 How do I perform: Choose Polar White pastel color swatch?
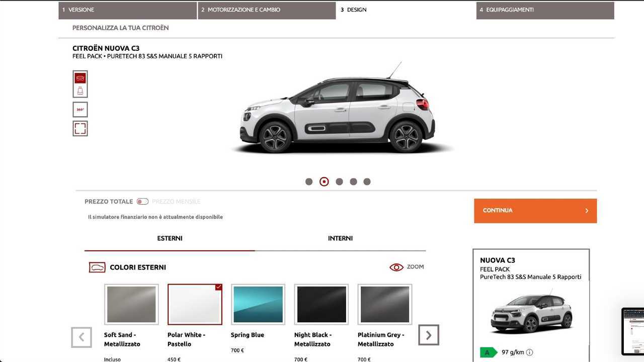click(x=195, y=304)
